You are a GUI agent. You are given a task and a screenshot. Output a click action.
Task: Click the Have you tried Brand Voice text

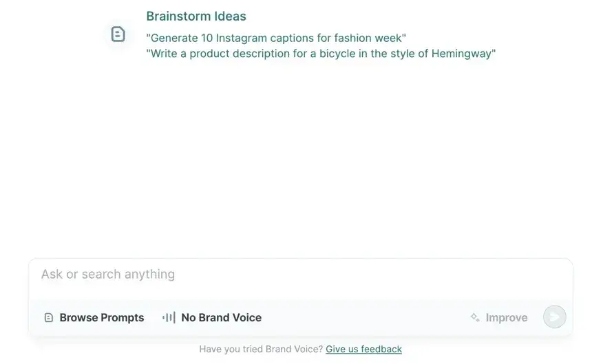click(261, 350)
